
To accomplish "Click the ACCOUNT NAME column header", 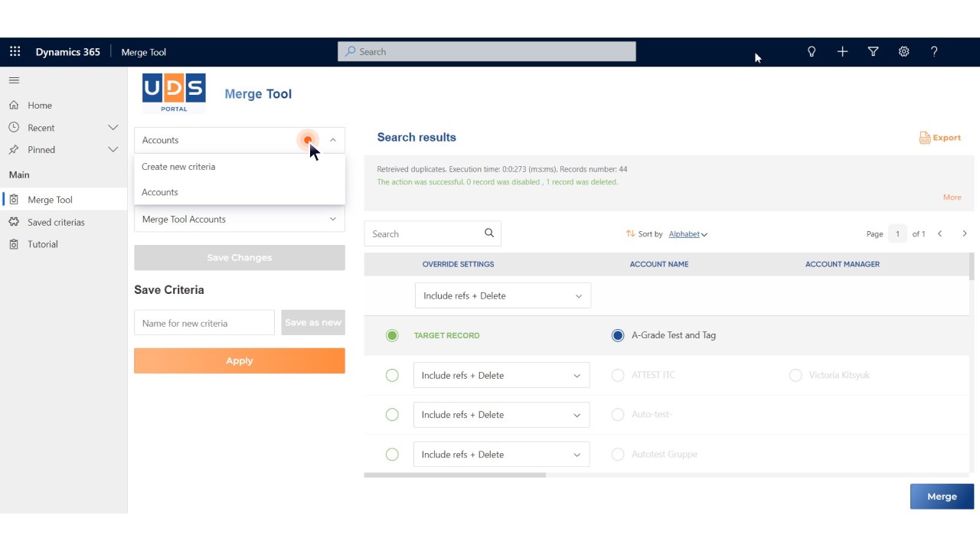I will click(658, 264).
